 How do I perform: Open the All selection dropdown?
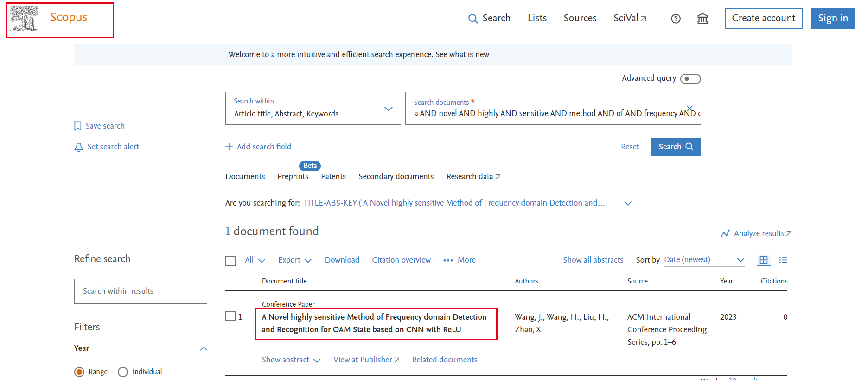(255, 260)
